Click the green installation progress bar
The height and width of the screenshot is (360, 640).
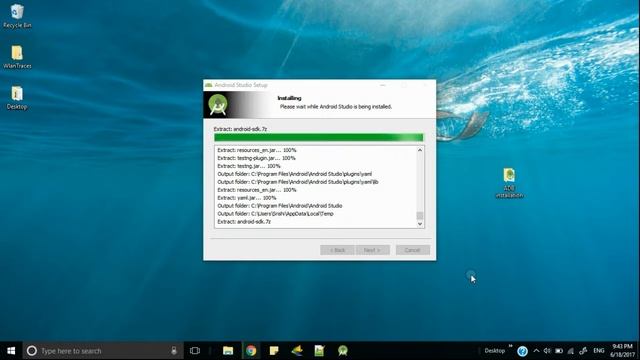pyautogui.click(x=319, y=138)
